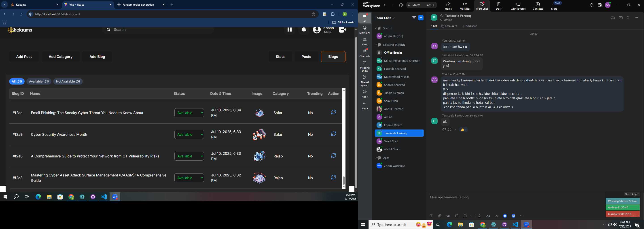Open the AA profile avatar in Zoom header
The image size is (644, 229).
(608, 5)
